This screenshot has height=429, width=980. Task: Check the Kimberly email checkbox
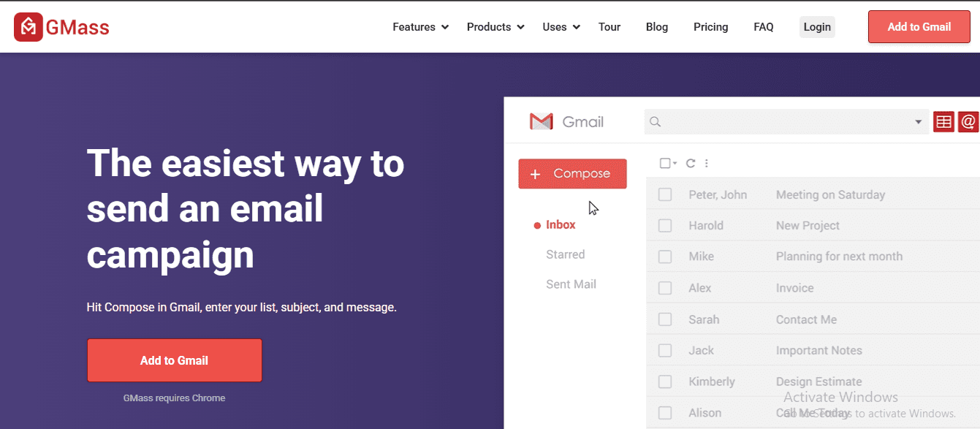665,381
